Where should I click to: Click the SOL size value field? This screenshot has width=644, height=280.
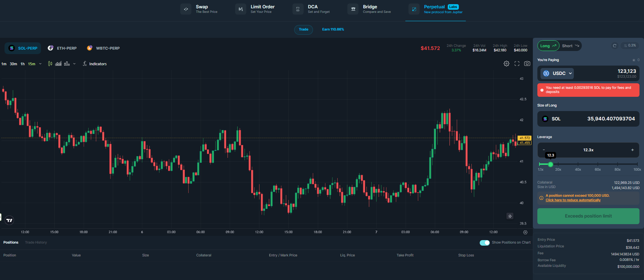(x=611, y=119)
